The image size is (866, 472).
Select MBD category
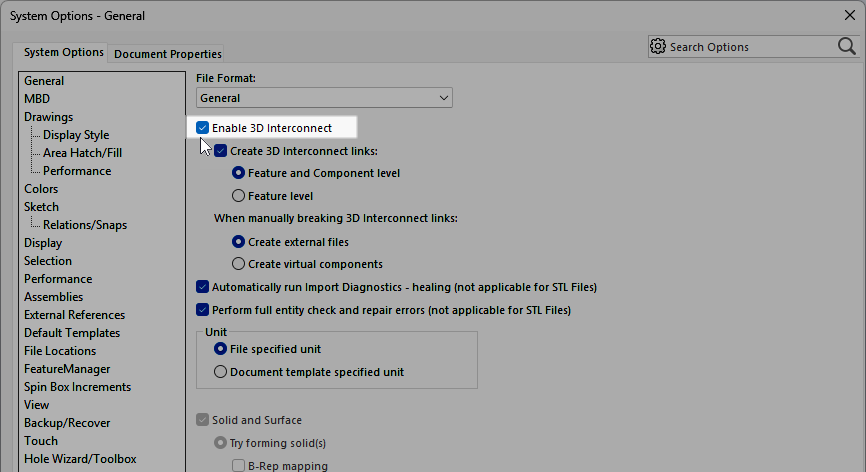click(x=37, y=99)
